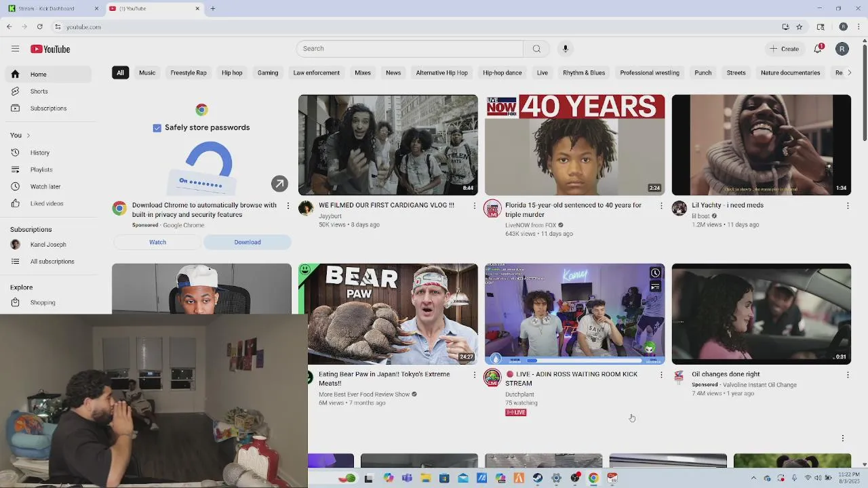Play the Cardigang vlog thumbnail
The height and width of the screenshot is (488, 868).
[x=388, y=145]
